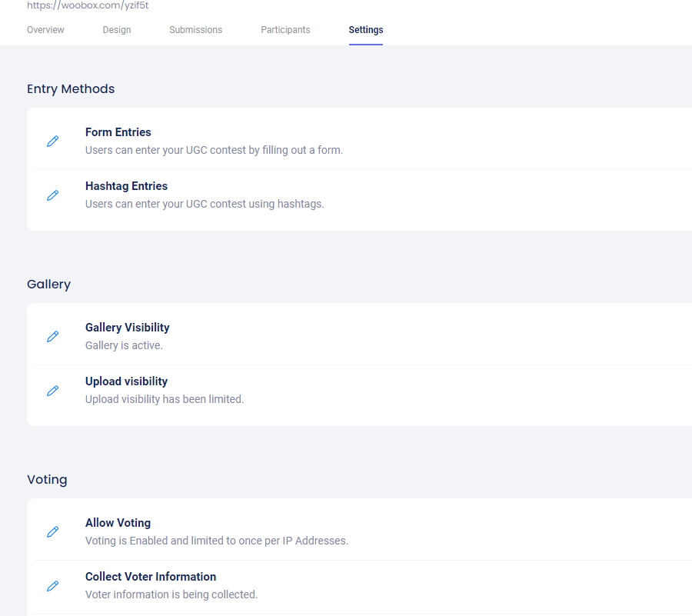This screenshot has height=616, width=692.
Task: Click the pencil icon beside Form Entries
Action: point(52,142)
